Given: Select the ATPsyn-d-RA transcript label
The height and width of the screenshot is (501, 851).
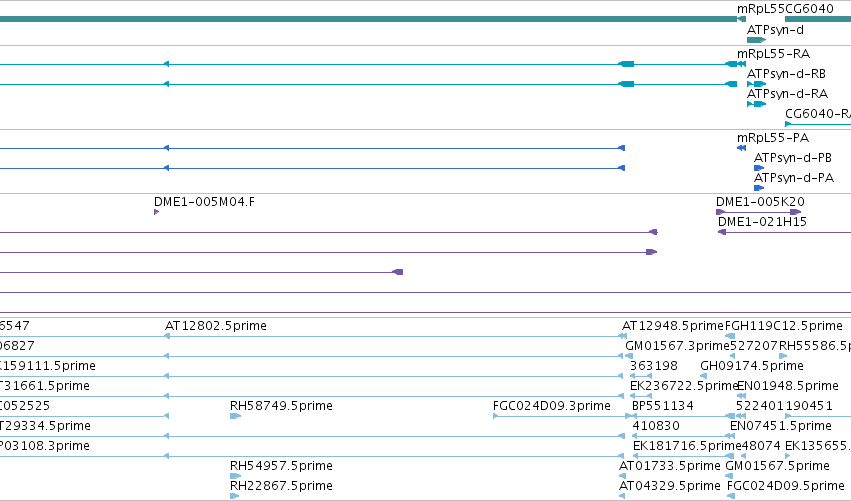Looking at the screenshot, I should [x=788, y=94].
